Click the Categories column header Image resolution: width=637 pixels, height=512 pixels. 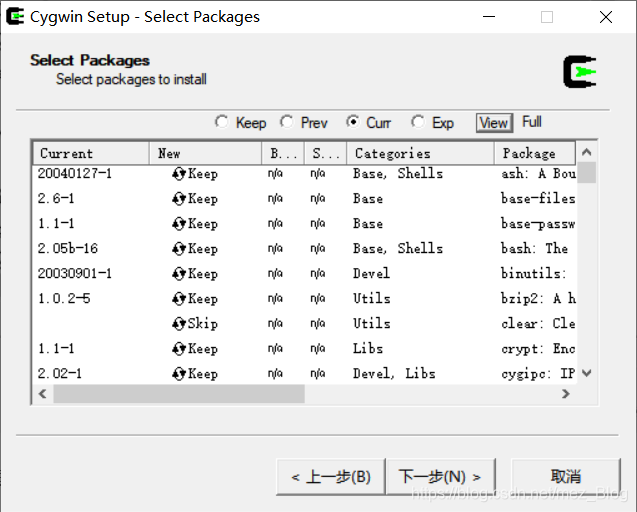(420, 153)
